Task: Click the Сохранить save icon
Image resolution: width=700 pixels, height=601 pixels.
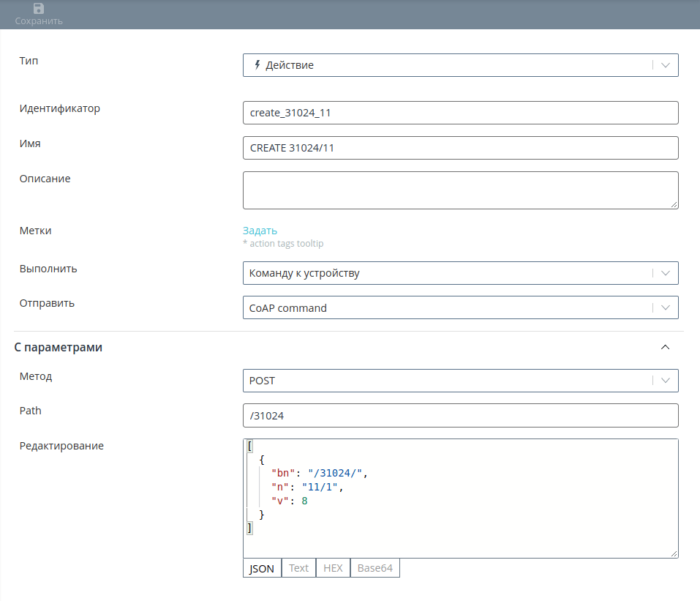Action: click(38, 9)
